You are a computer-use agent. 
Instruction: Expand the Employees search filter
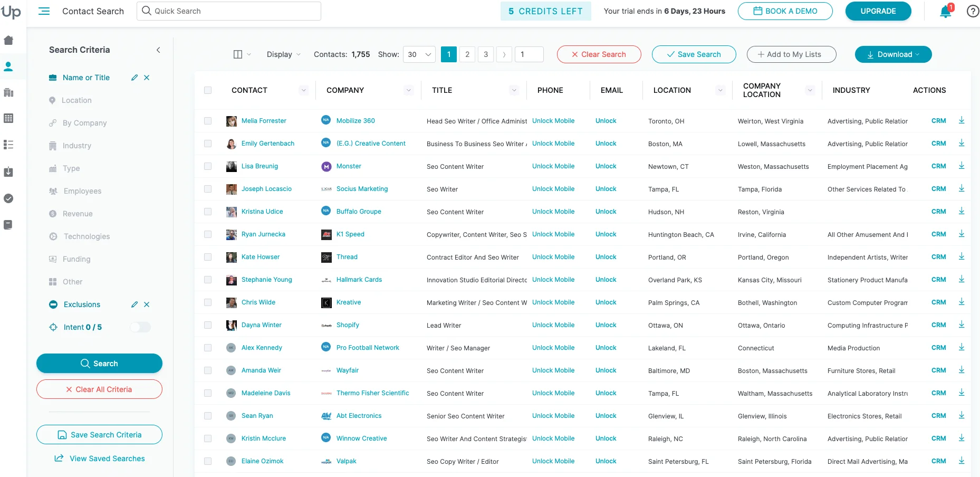click(x=82, y=191)
